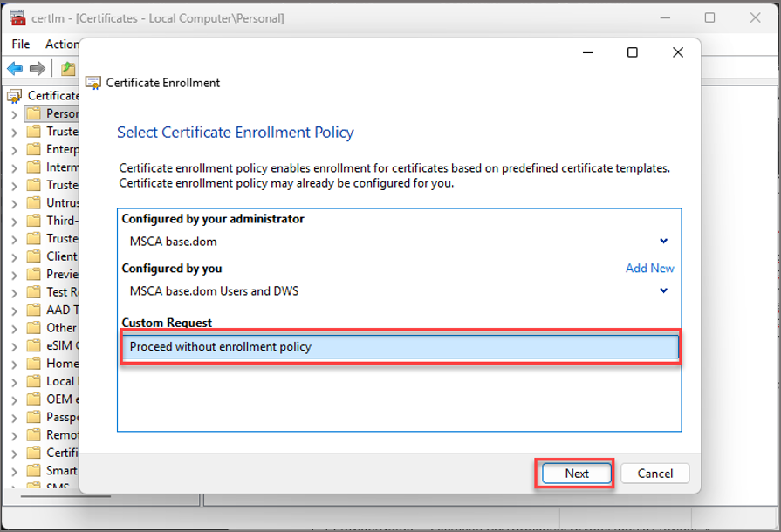781x532 pixels.
Task: Expand the Test R folder tree node
Action: click(x=14, y=293)
